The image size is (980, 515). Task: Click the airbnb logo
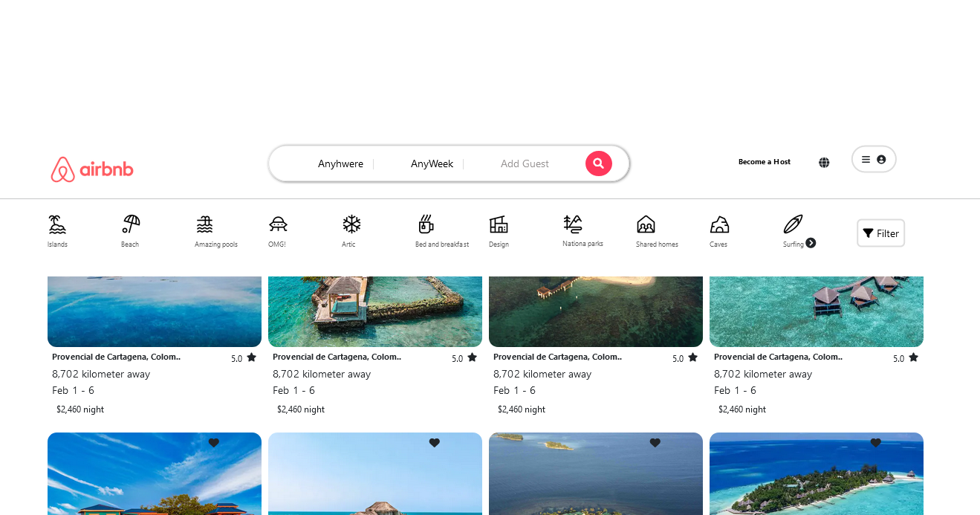point(92,169)
